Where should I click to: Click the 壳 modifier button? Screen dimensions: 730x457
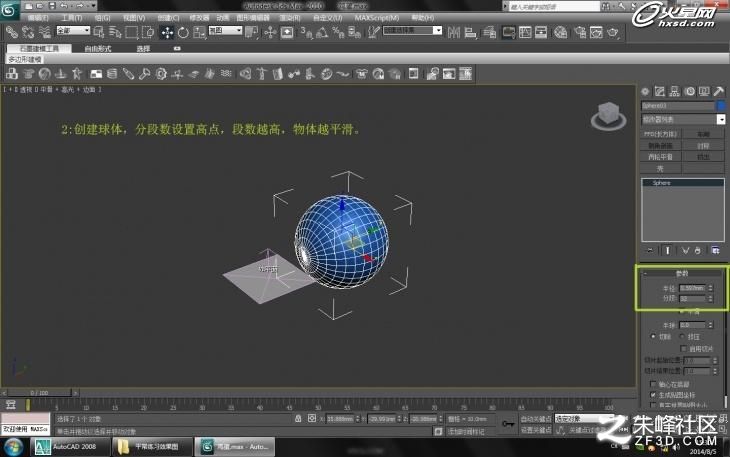(x=661, y=168)
